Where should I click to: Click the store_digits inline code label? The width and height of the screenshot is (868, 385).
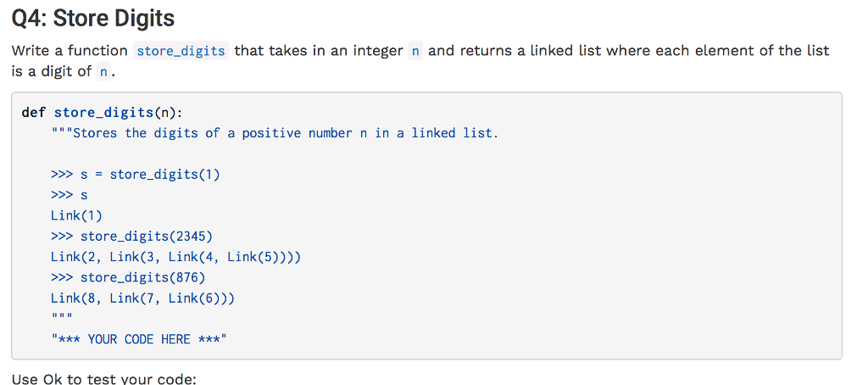pos(181,51)
